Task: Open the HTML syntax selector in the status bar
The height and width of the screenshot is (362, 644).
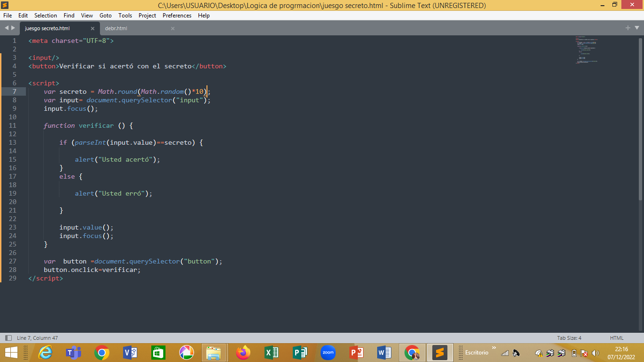Action: pos(617,338)
